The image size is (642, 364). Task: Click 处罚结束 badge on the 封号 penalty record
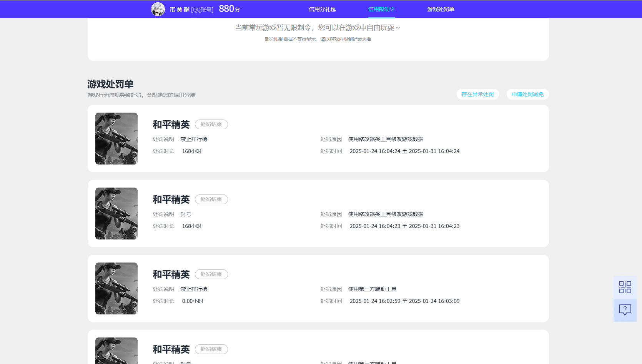[211, 199]
